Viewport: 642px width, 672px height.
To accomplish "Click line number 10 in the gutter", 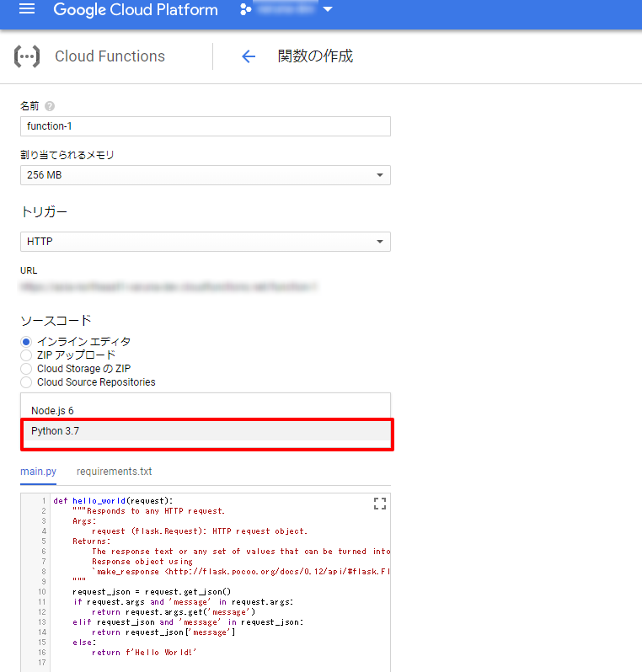I will [42, 592].
